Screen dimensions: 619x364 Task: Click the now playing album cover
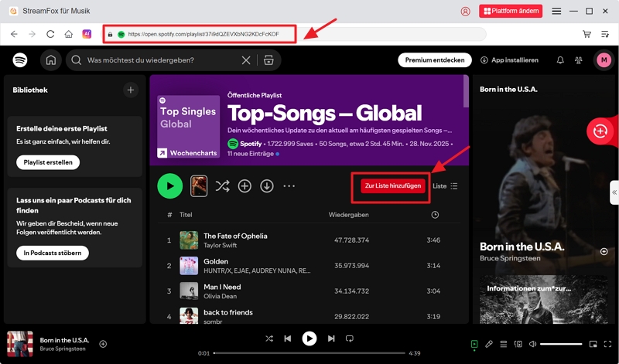click(x=20, y=344)
